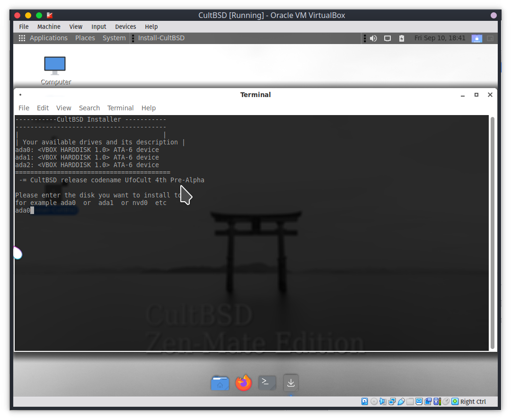Viewport: 511px width, 420px height.
Task: Click the volume speaker icon in panel
Action: [x=373, y=38]
